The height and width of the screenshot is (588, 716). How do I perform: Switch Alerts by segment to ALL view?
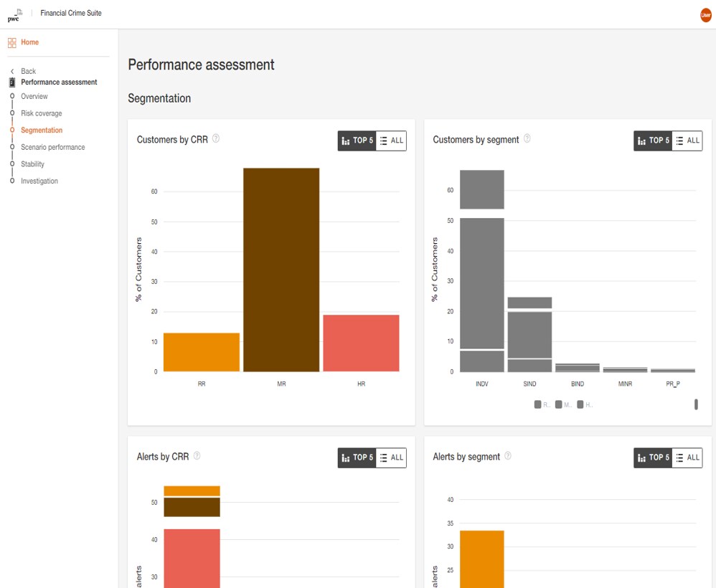pos(687,457)
